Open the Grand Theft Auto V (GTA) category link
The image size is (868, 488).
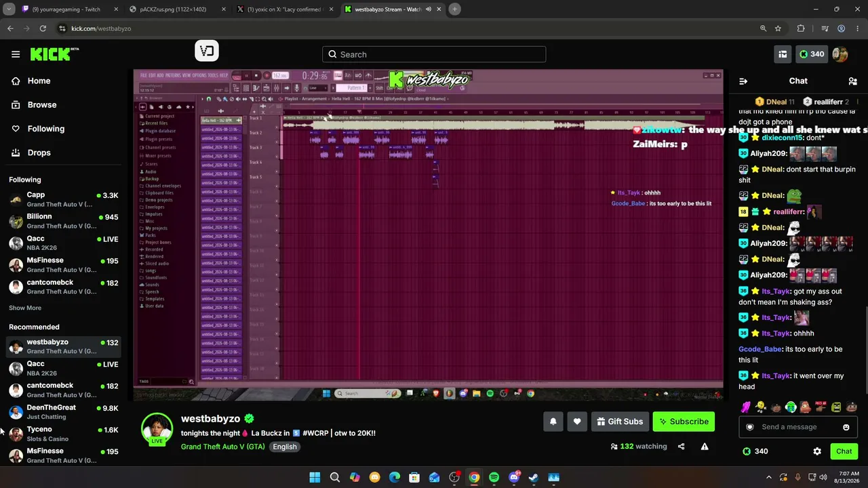click(x=222, y=447)
